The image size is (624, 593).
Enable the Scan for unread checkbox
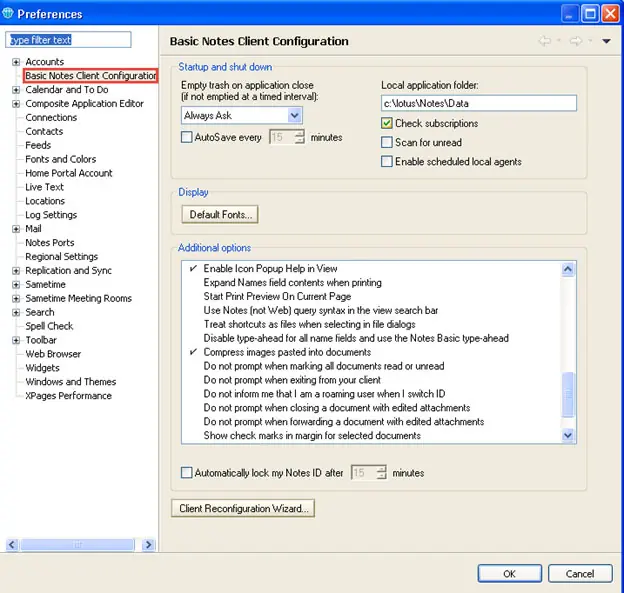pos(386,142)
